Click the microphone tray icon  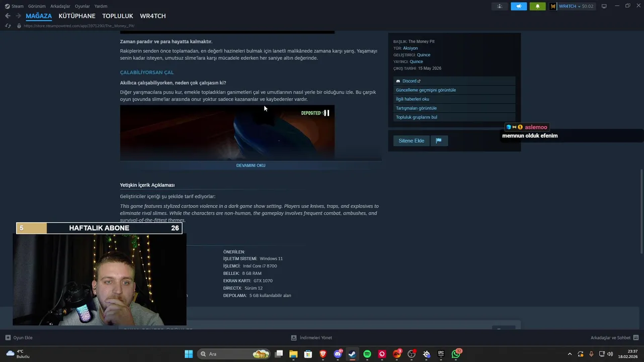pos(591,354)
